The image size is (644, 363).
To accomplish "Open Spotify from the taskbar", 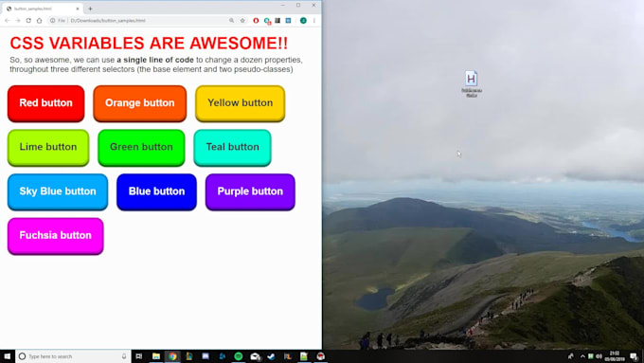I will pos(239,356).
